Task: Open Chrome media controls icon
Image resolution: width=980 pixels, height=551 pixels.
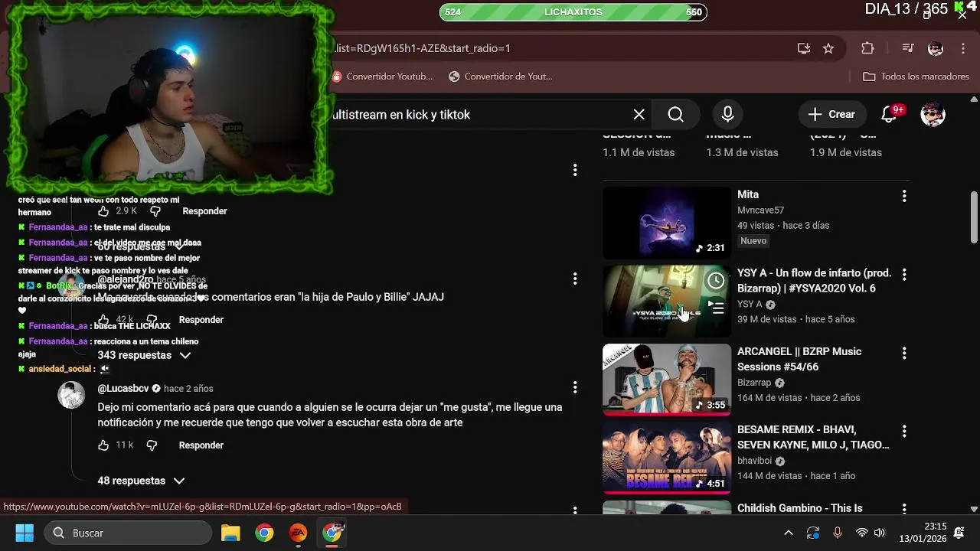Action: (908, 48)
